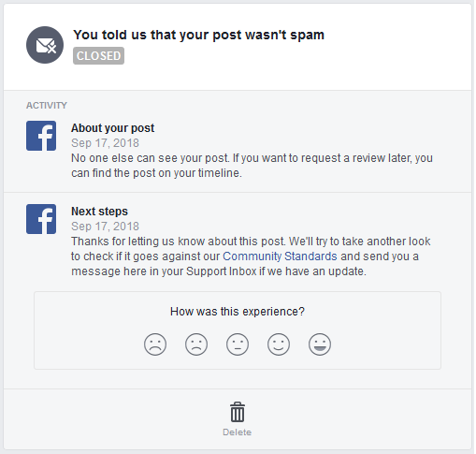Click the Delete label under trash
The height and width of the screenshot is (454, 476).
[x=237, y=432]
